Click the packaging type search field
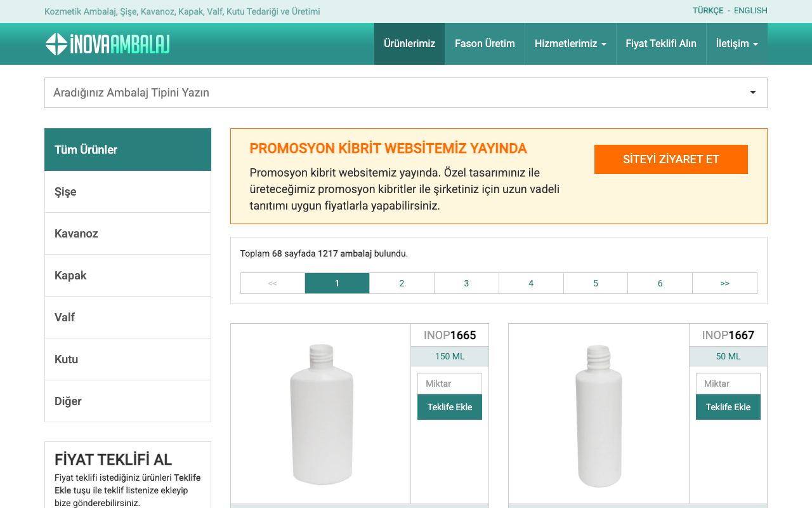 (x=406, y=93)
